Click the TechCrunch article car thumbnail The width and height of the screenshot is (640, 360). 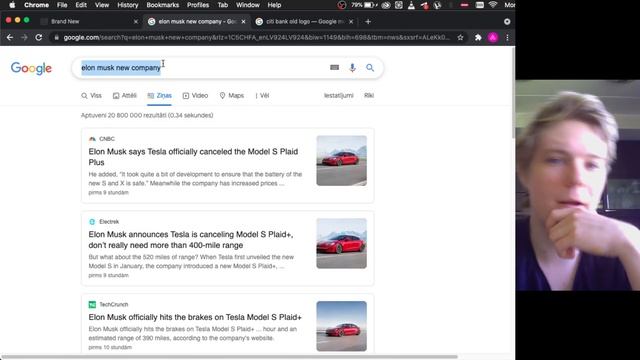point(342,326)
